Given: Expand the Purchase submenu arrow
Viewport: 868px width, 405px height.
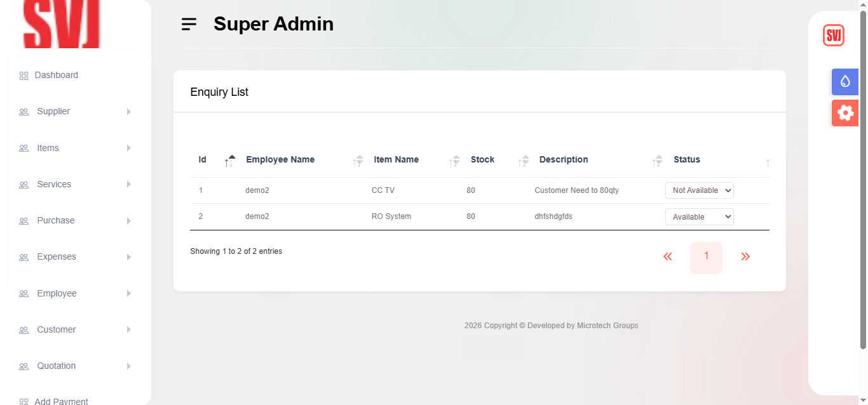Looking at the screenshot, I should coord(128,221).
